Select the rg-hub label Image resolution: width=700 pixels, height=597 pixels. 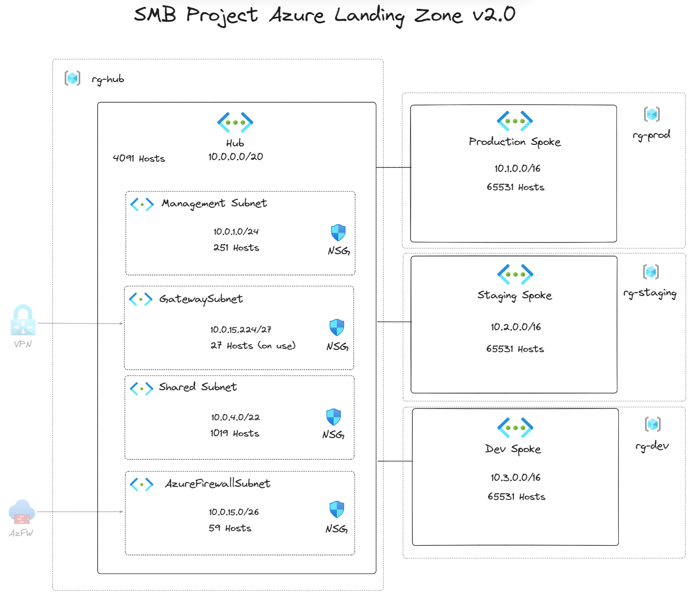click(108, 80)
